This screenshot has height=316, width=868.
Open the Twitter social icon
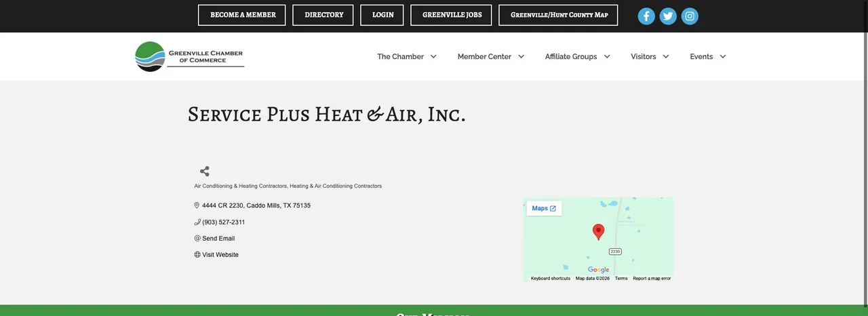(668, 16)
